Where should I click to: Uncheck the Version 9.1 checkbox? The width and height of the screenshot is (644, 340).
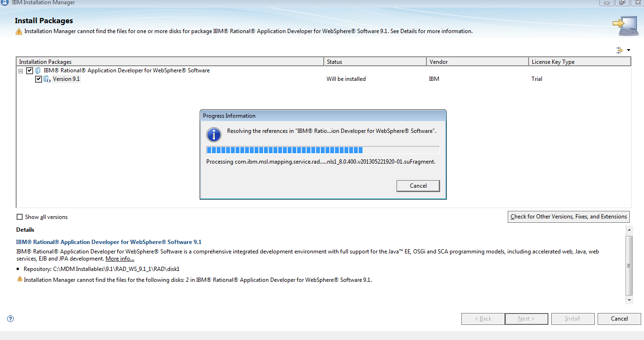click(x=39, y=79)
